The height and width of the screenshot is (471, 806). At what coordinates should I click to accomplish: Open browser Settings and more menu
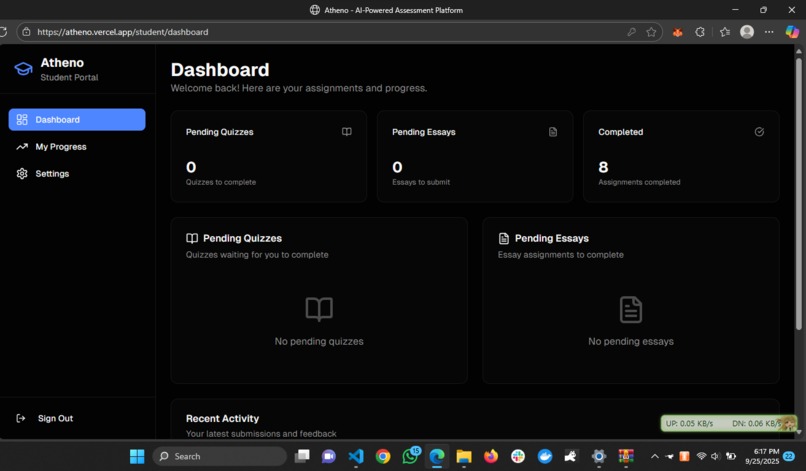click(x=769, y=32)
